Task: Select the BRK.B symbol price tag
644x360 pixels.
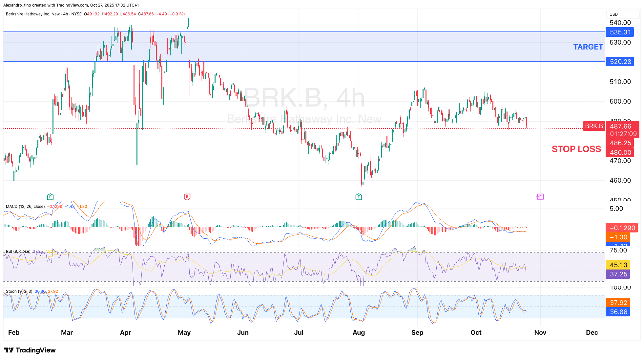Action: (594, 126)
